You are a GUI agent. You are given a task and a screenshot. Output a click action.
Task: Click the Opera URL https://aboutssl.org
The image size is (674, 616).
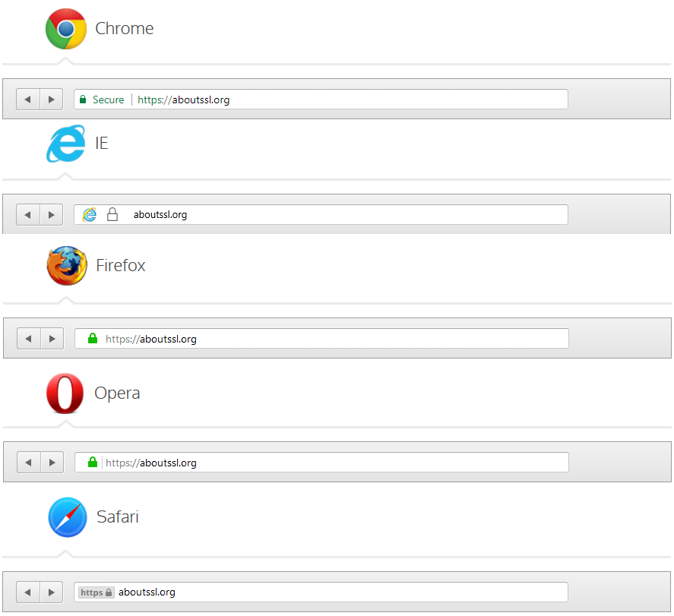[151, 463]
